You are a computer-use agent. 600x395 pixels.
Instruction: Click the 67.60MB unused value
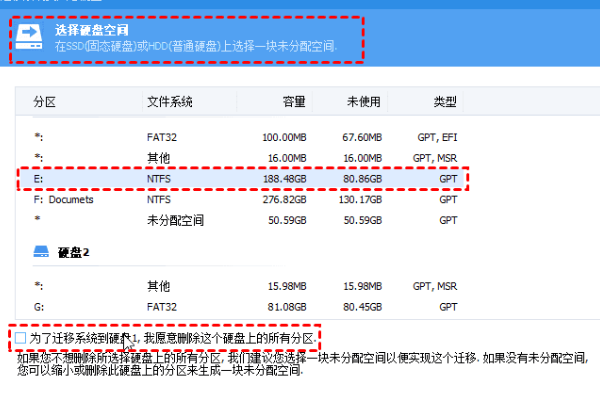point(362,137)
